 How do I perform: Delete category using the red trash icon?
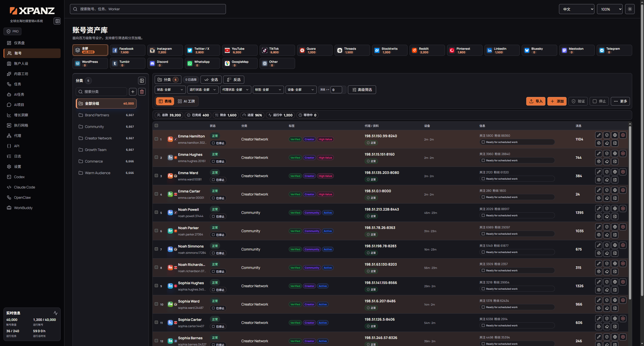pos(142,92)
